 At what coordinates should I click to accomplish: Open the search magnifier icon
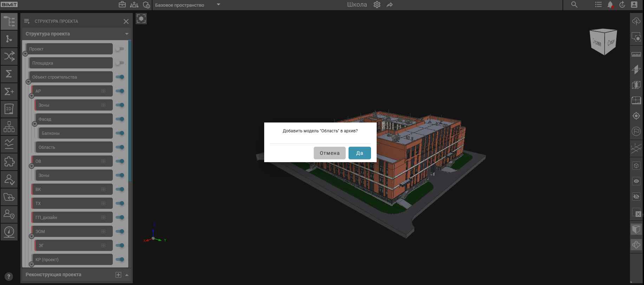click(574, 5)
